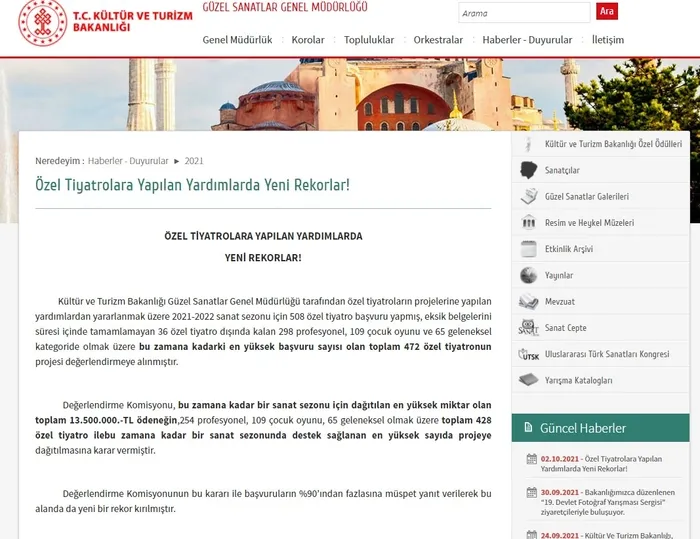Click the Sanatçılar sidebar icon
This screenshot has height=539, width=700.
click(529, 170)
